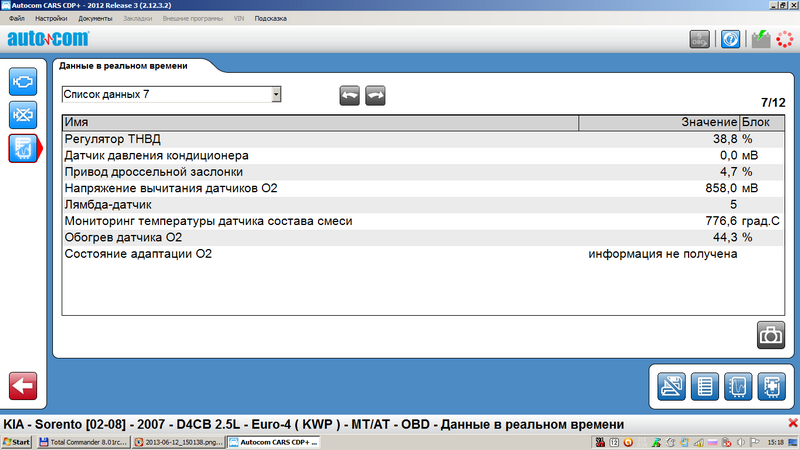The height and width of the screenshot is (450, 800).
Task: Switch to 2013-06-12_150138.png taskbar button
Action: (x=179, y=442)
